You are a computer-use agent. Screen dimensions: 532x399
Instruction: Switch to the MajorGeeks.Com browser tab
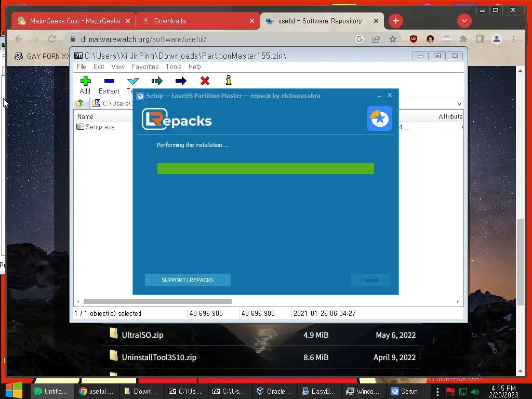tap(74, 21)
